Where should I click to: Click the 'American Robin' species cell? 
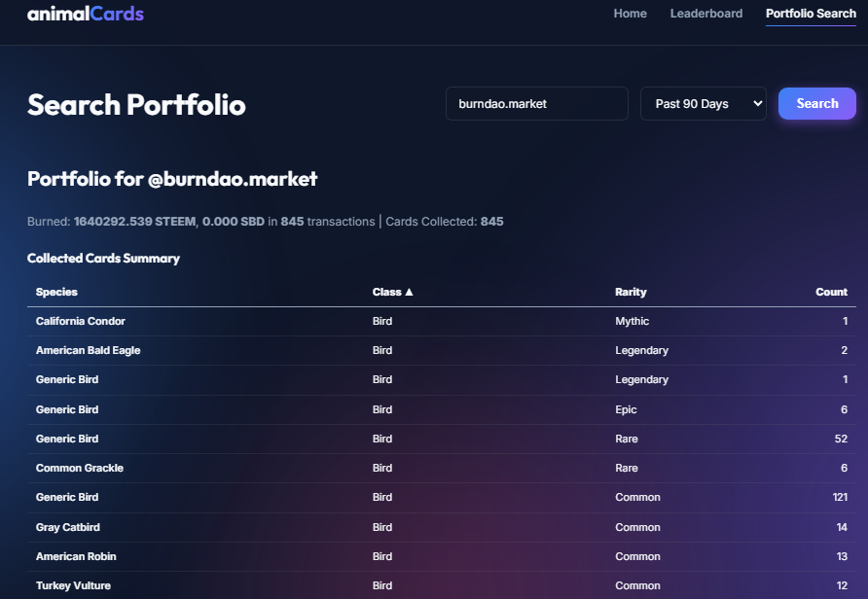76,556
